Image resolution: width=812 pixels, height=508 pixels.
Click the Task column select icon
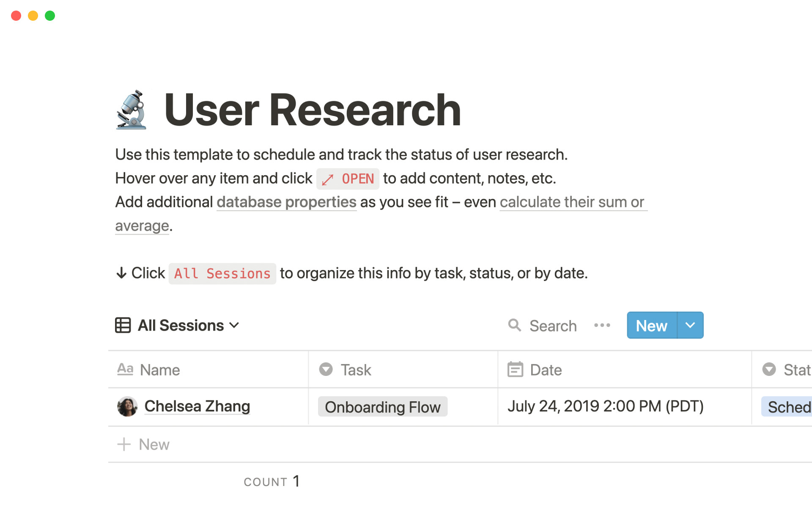(x=326, y=370)
